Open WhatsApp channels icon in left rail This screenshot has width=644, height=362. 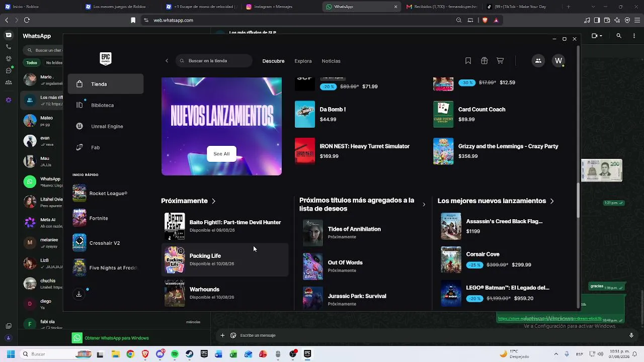[9, 70]
